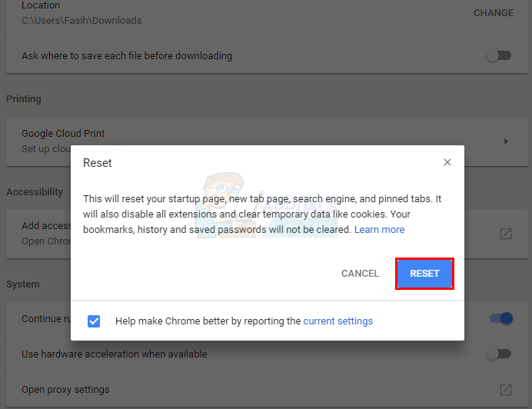
Task: Click the Downloads location path text
Action: click(81, 21)
